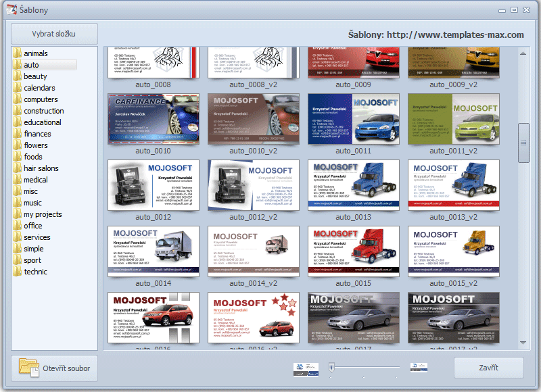Image resolution: width=541 pixels, height=392 pixels.
Task: Click the thumbnail size slider handle
Action: [331, 367]
